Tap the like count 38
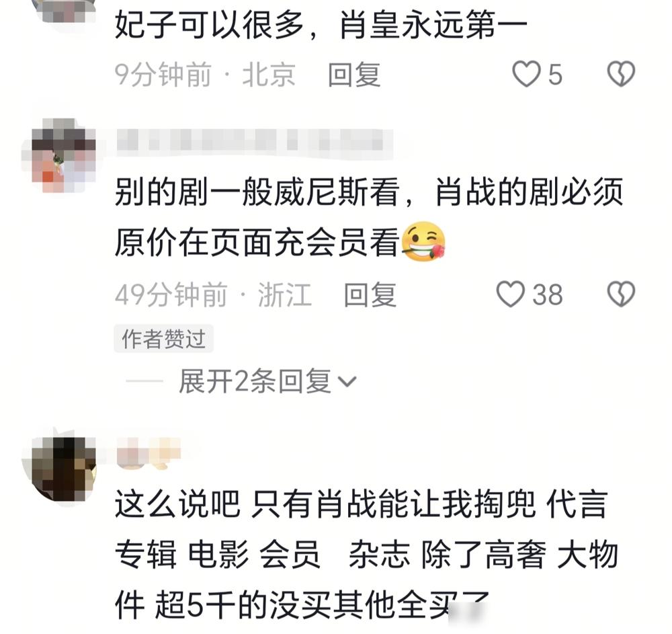 click(x=547, y=295)
